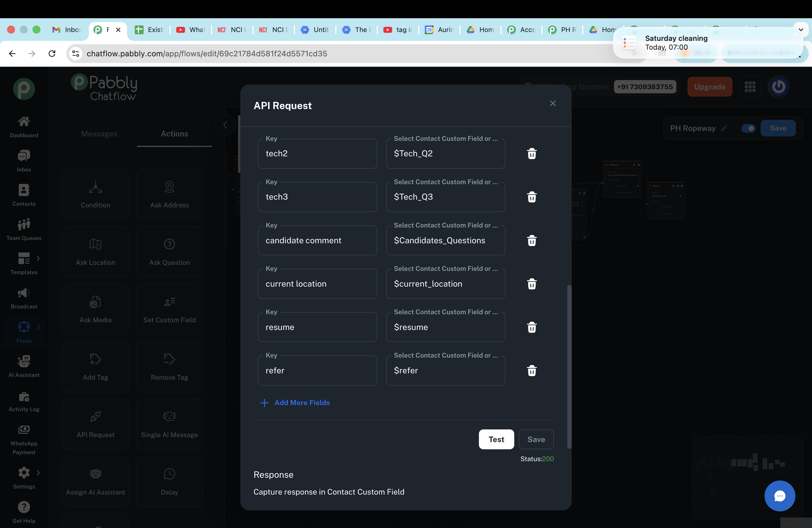812x528 pixels.
Task: Delete the refer key row
Action: coord(532,370)
